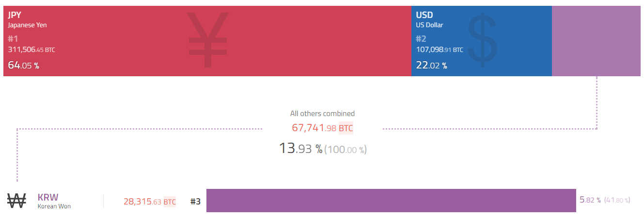Image resolution: width=644 pixels, height=219 pixels.
Task: Click the 5.82 % KRW share value
Action: tap(590, 200)
